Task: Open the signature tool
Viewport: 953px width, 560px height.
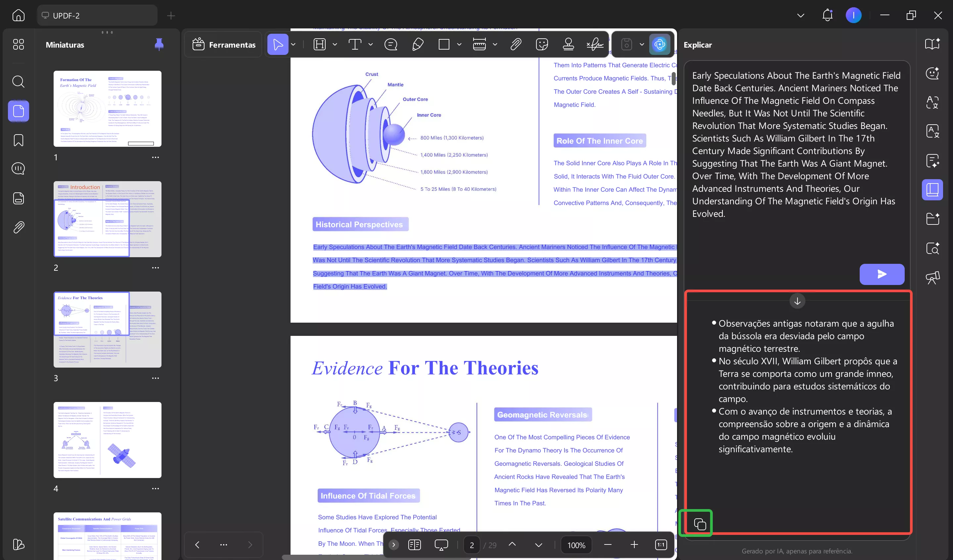Action: (595, 45)
